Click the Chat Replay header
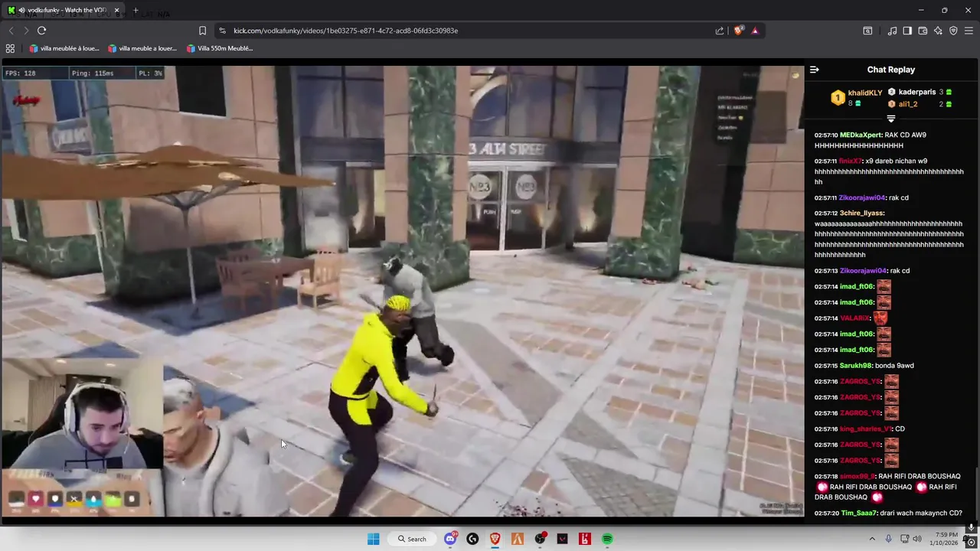This screenshot has height=551, width=980. coord(890,70)
